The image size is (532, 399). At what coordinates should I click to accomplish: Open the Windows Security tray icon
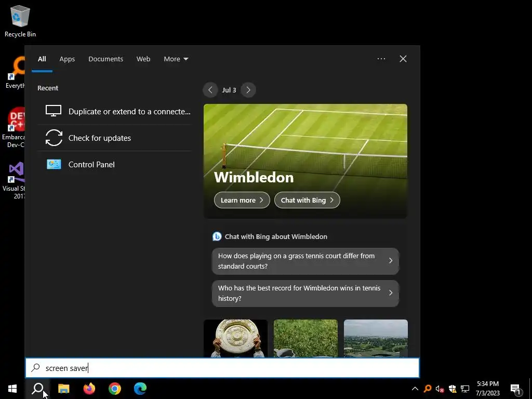453,389
